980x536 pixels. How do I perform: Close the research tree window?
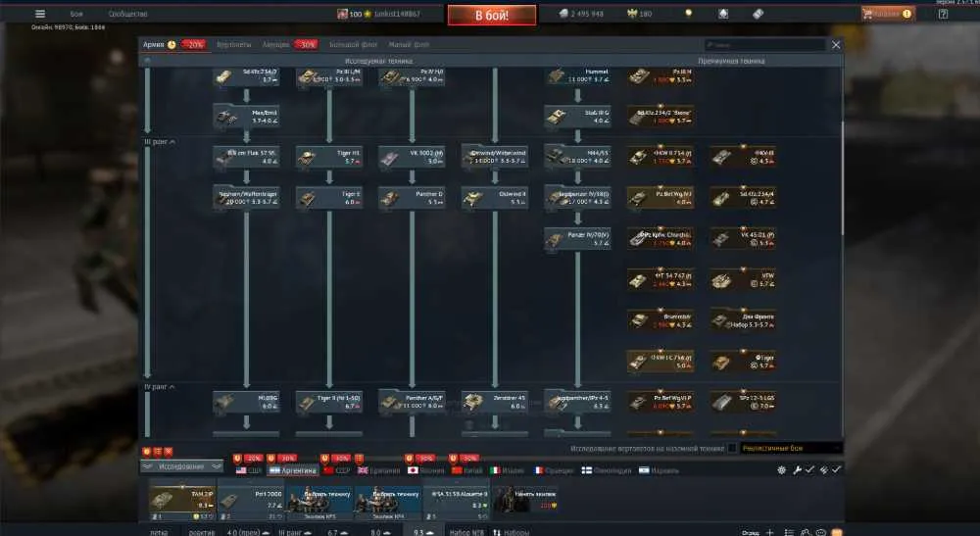coord(836,45)
